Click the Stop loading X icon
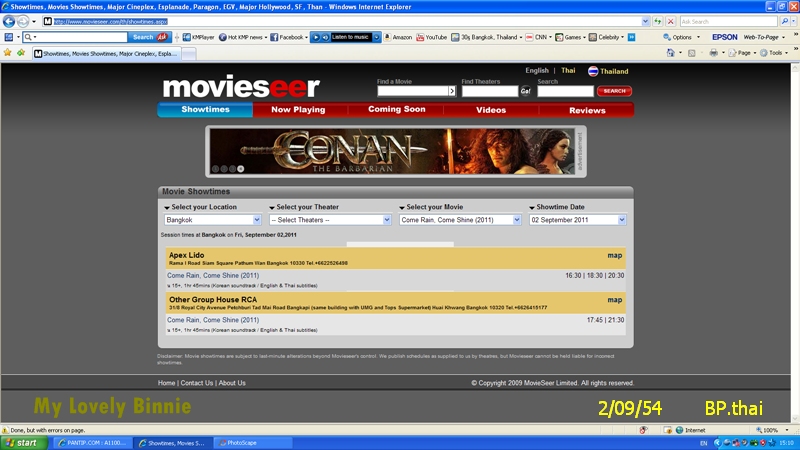This screenshot has width=800, height=450. pyautogui.click(x=671, y=21)
